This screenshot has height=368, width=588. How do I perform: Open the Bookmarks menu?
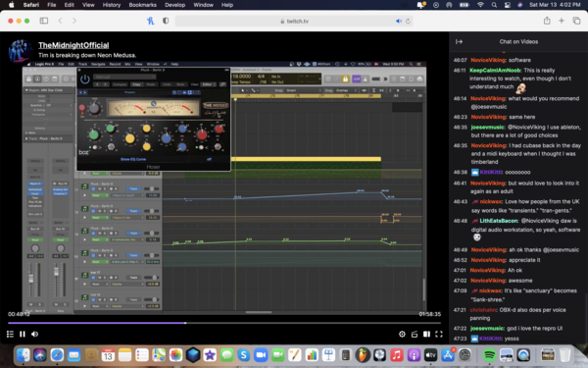pyautogui.click(x=142, y=5)
